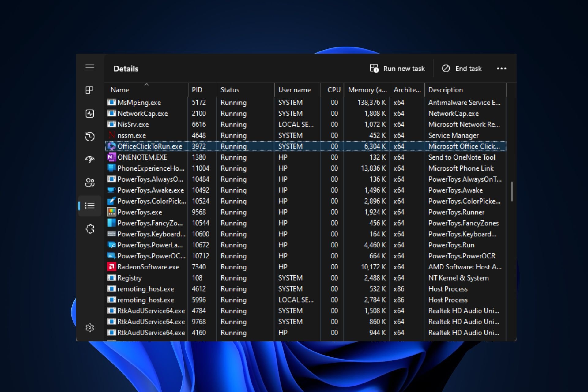Select RtkAudUService64.exe with PID 9768

(x=151, y=322)
